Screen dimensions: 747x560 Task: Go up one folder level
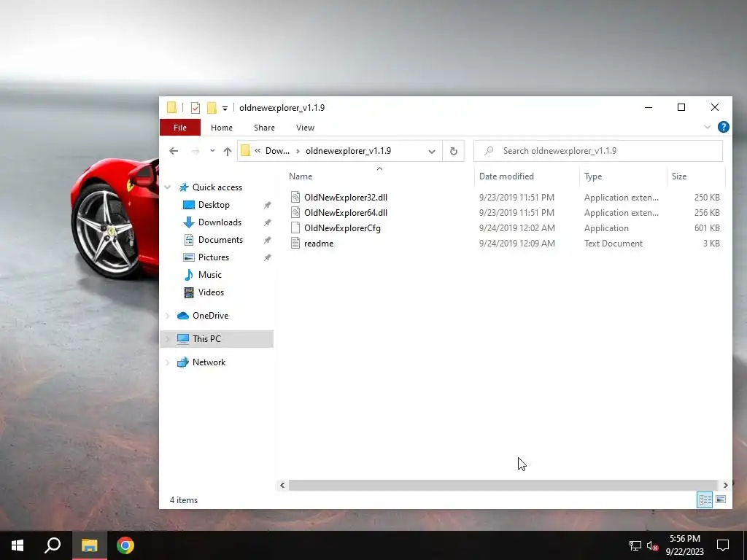(x=228, y=152)
